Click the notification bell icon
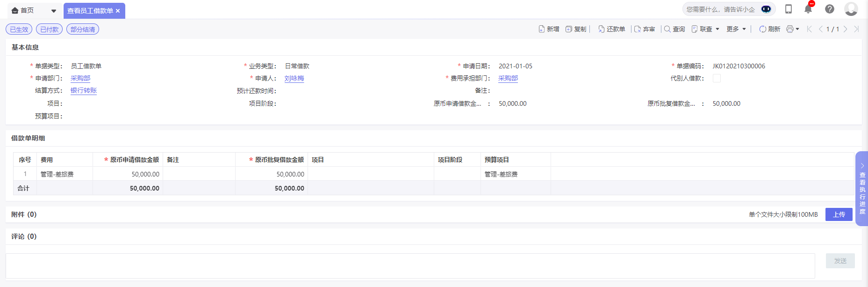The height and width of the screenshot is (287, 868). pos(808,9)
